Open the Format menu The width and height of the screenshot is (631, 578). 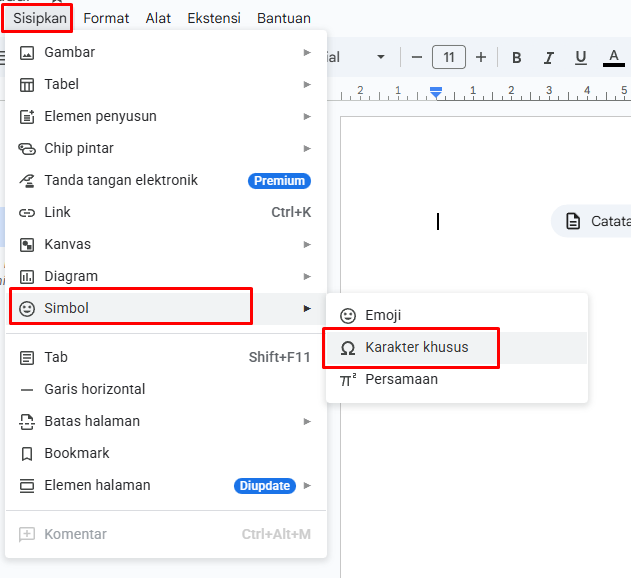click(x=105, y=18)
